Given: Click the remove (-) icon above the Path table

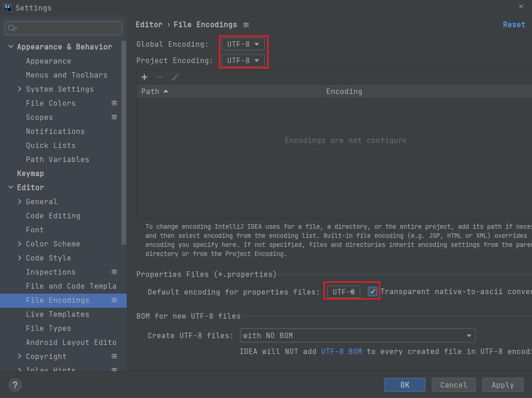Looking at the screenshot, I should click(160, 77).
